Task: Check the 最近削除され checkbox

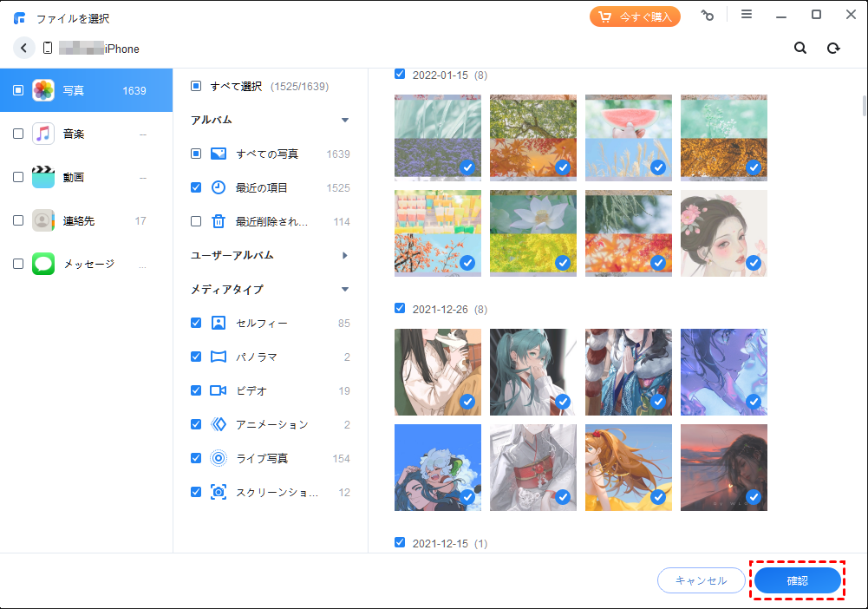Action: coord(196,221)
